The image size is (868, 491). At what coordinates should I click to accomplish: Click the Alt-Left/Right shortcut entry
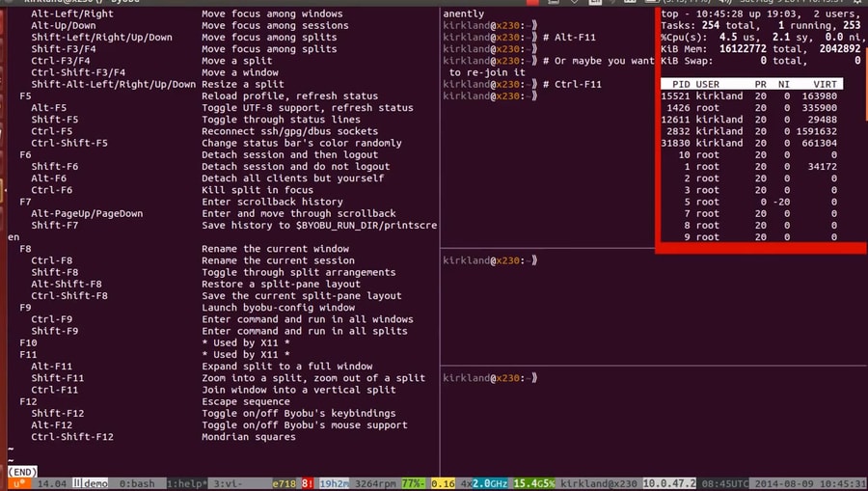pyautogui.click(x=72, y=14)
